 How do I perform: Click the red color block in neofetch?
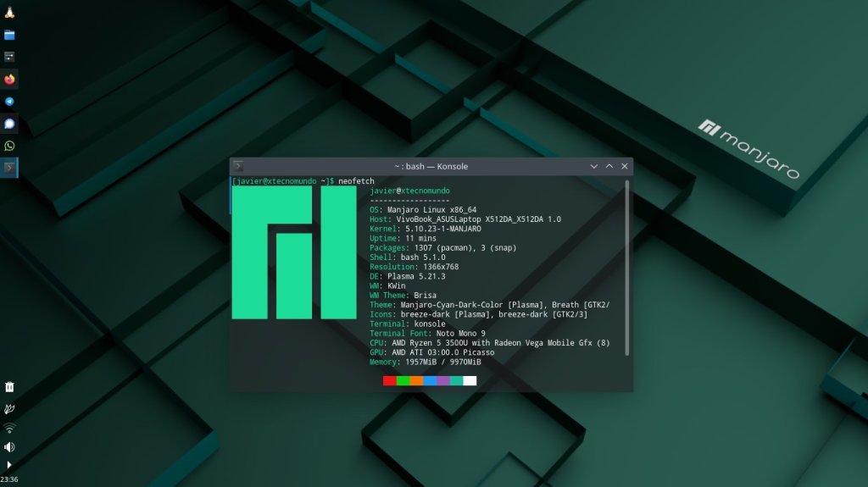(x=389, y=381)
